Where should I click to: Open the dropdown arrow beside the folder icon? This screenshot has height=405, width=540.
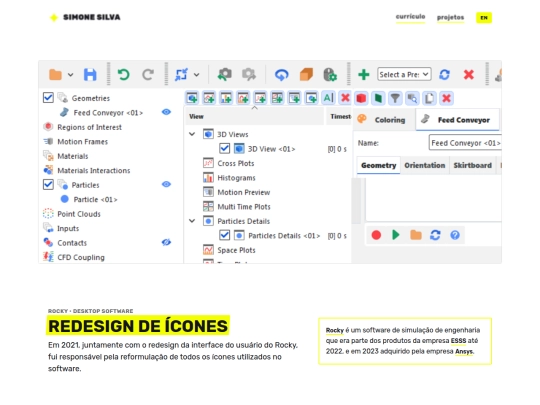tap(71, 75)
